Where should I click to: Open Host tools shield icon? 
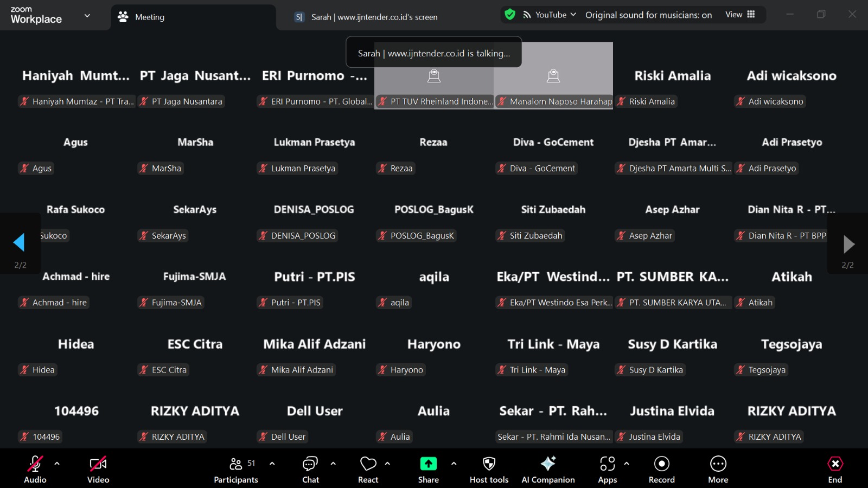(x=489, y=470)
